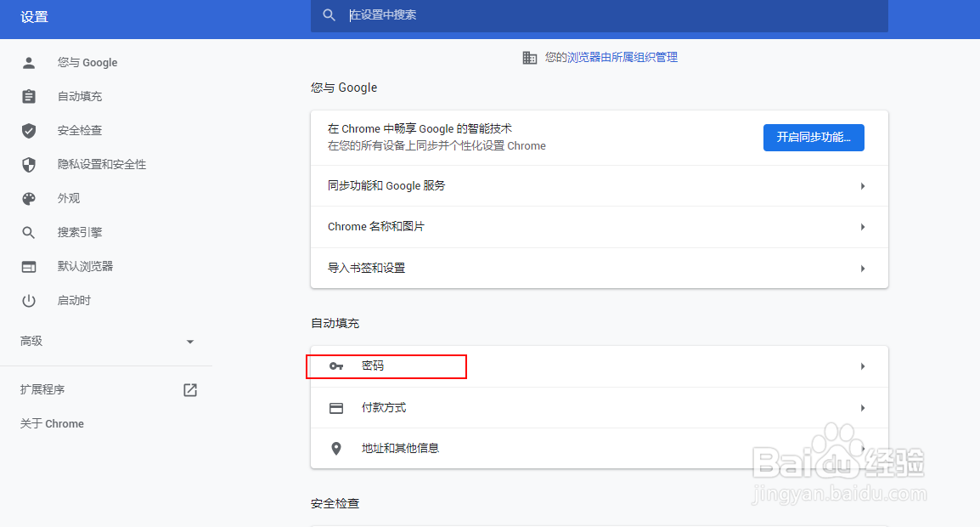Open Chrome 名称和图片 row

(600, 227)
